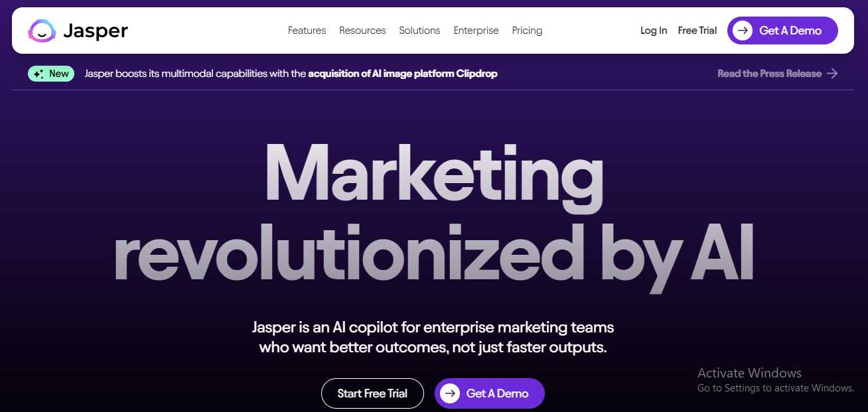Click the Jasper smiley logo icon
Viewport: 868px width, 412px height.
click(41, 31)
